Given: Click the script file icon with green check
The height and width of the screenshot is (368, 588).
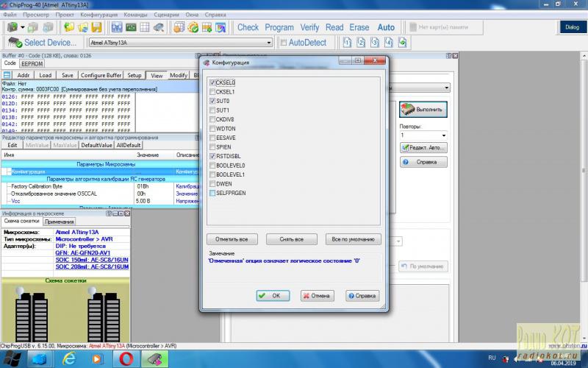Looking at the screenshot, I should pos(402,43).
